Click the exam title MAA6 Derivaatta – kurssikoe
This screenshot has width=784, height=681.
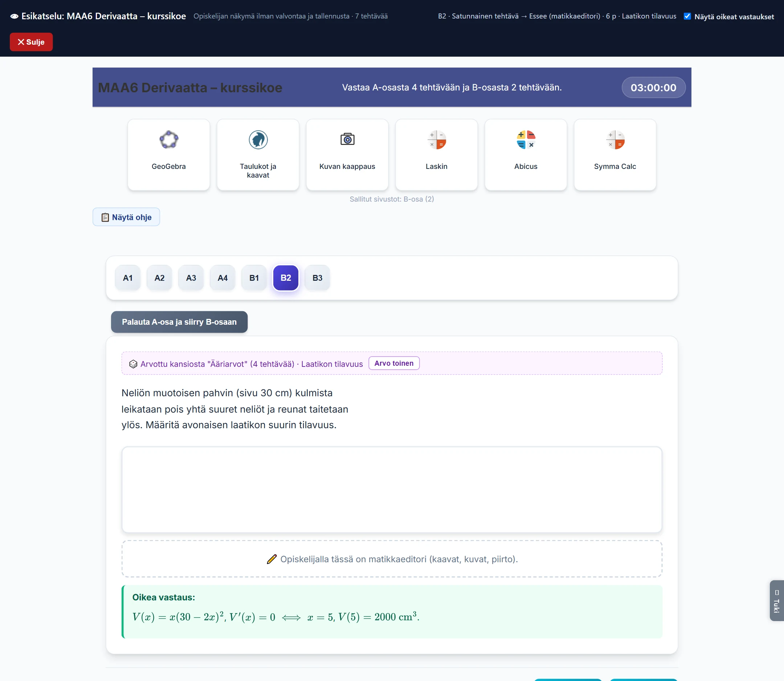point(190,88)
